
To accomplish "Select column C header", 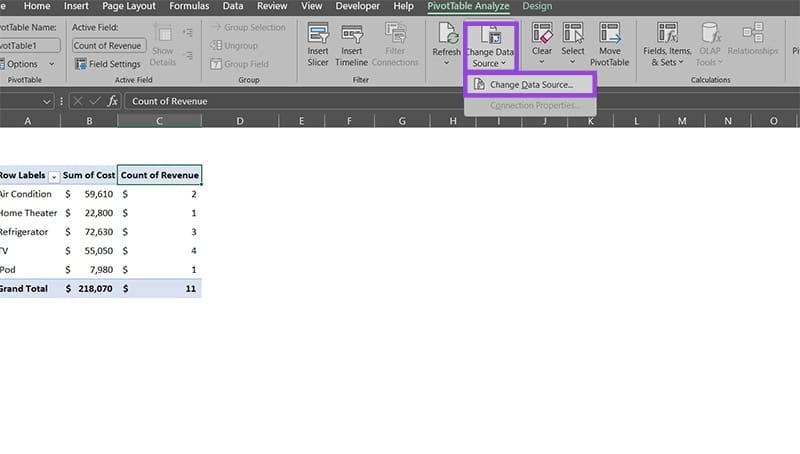I will (x=159, y=121).
